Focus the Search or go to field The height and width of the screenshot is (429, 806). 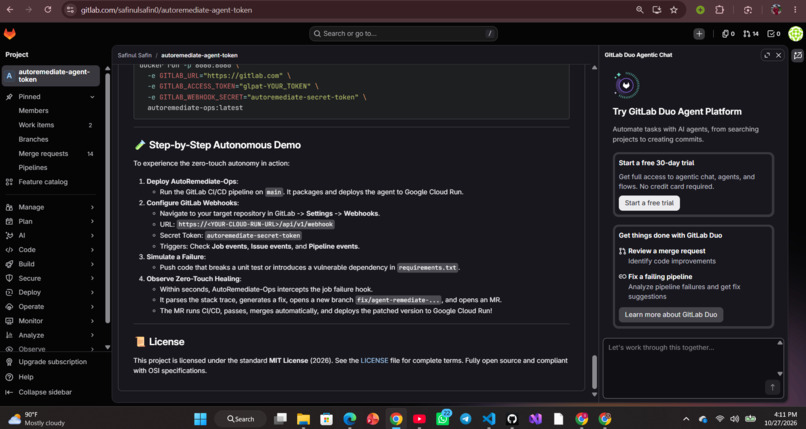403,34
